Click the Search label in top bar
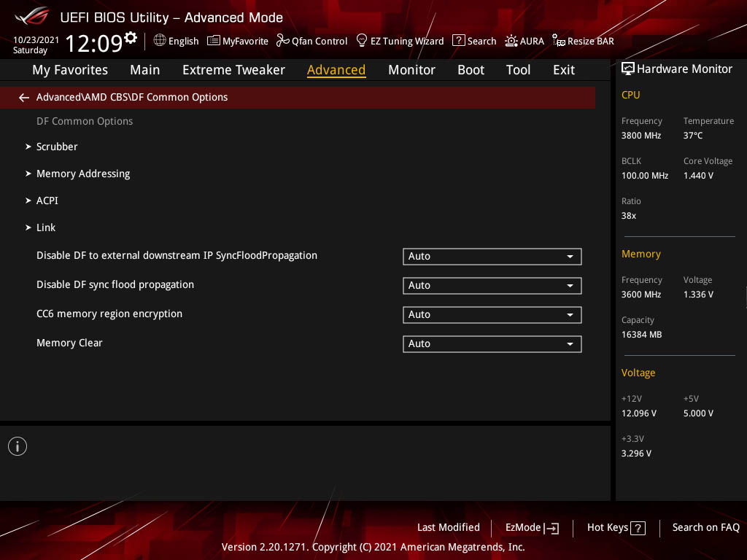Viewport: 747px width, 560px height. pyautogui.click(x=481, y=41)
